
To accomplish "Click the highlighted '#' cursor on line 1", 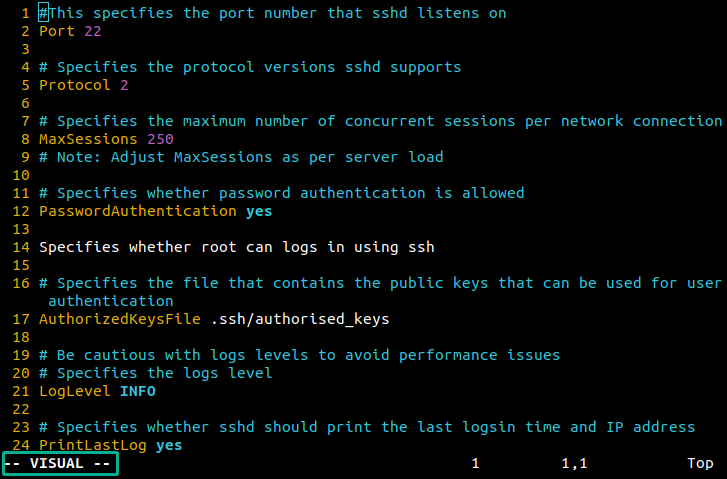I will 44,13.
